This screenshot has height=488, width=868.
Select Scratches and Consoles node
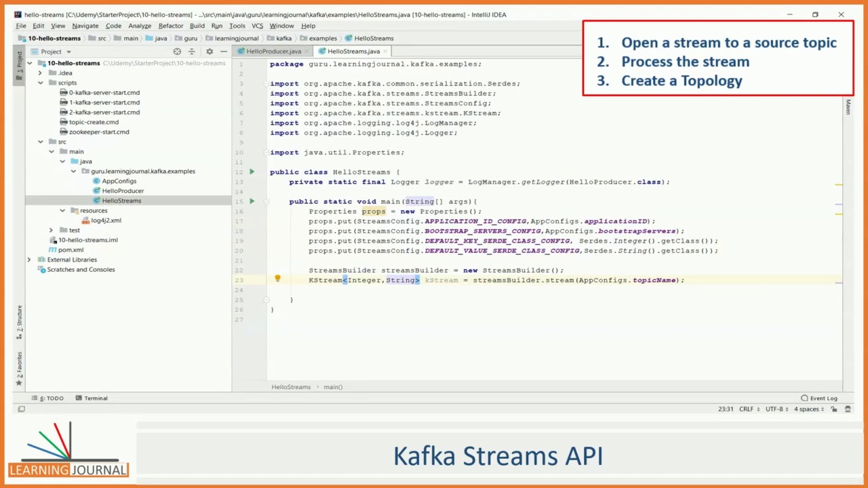point(81,270)
